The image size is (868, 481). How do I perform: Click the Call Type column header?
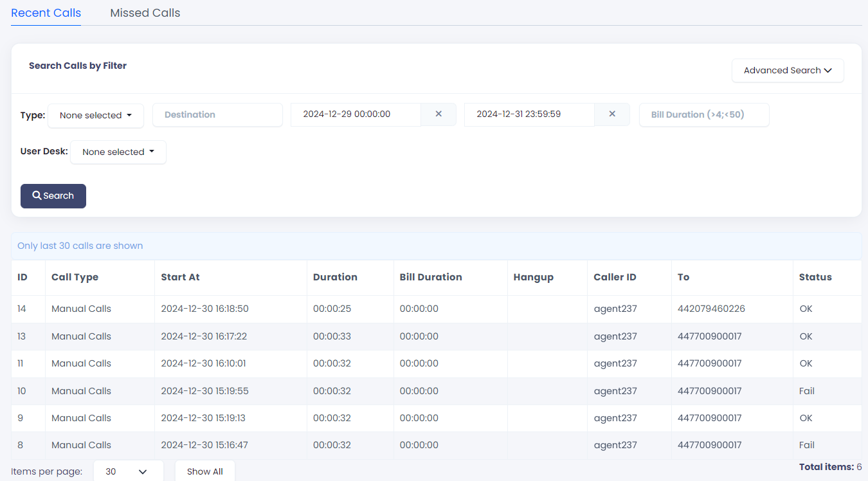(75, 277)
